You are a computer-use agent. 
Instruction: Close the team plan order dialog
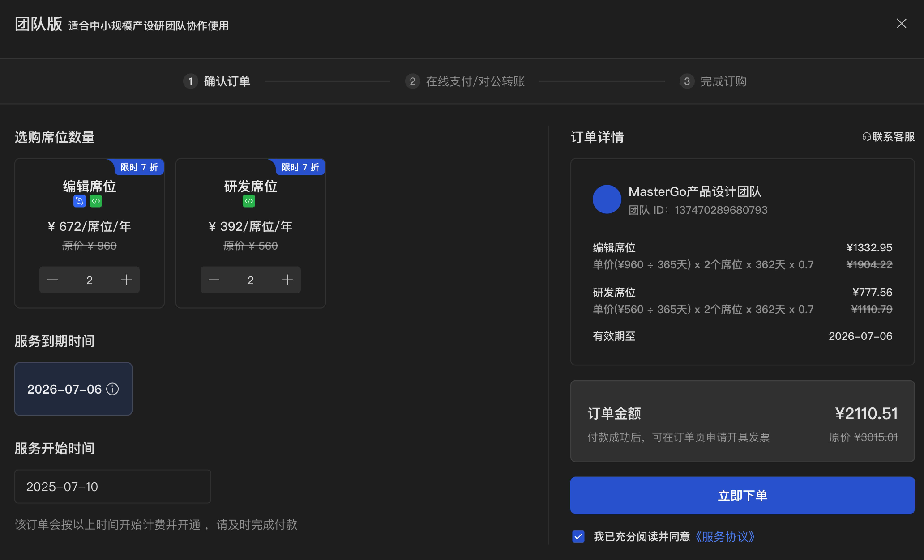pyautogui.click(x=901, y=24)
